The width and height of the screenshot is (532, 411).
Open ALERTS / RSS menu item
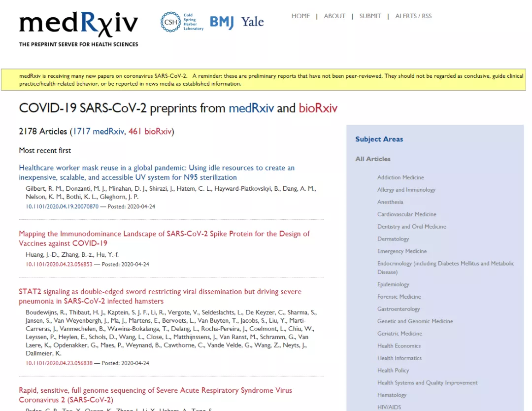413,16
